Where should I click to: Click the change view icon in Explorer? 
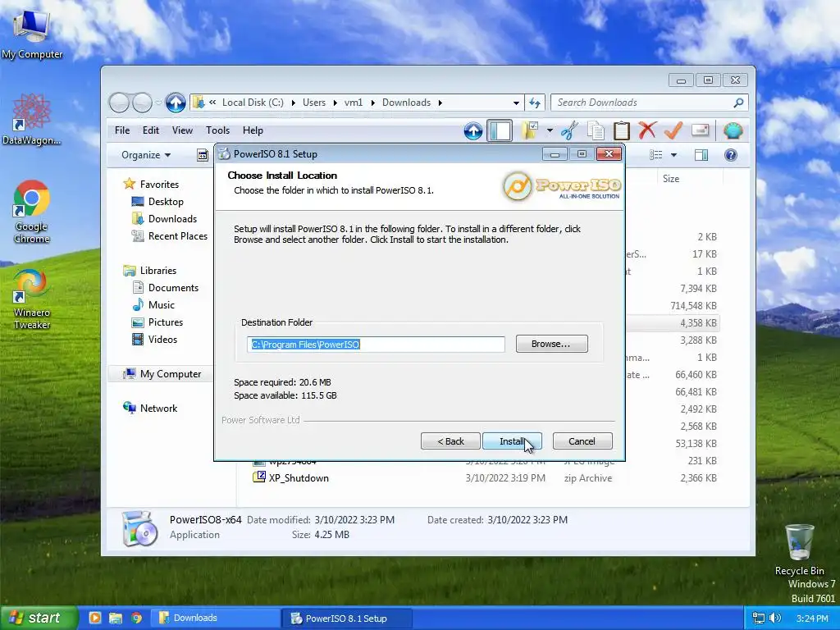coord(655,155)
